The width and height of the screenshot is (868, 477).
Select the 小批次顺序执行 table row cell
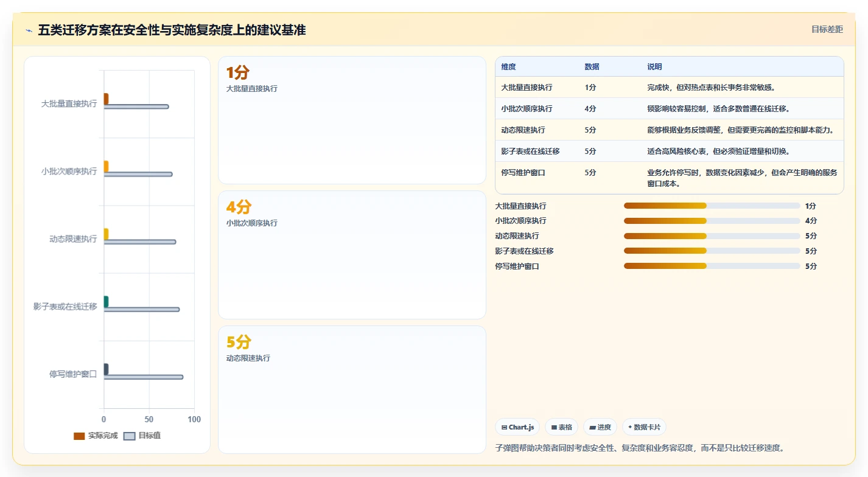coord(527,109)
